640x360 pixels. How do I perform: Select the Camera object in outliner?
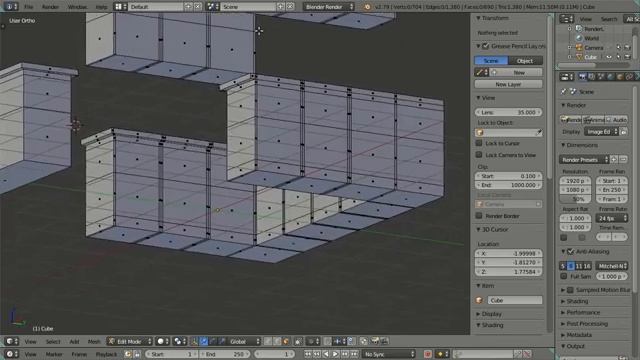593,48
